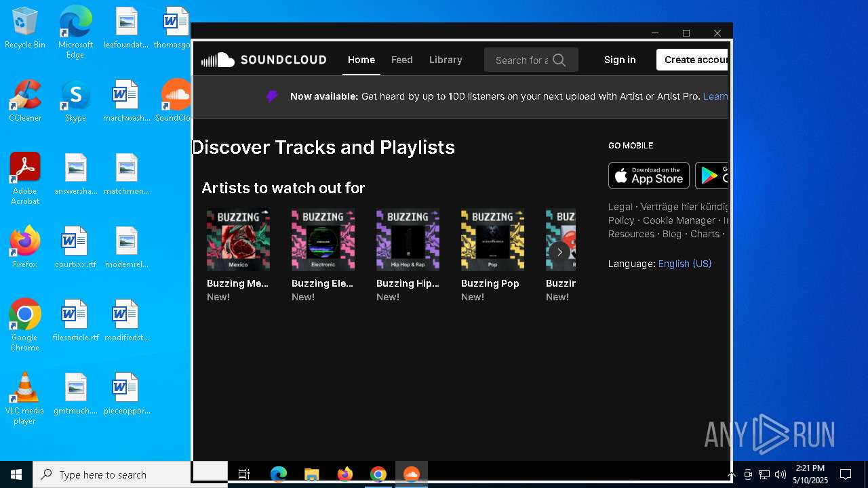The image size is (868, 488).
Task: Click the Edge icon on the taskbar
Action: coord(279,474)
